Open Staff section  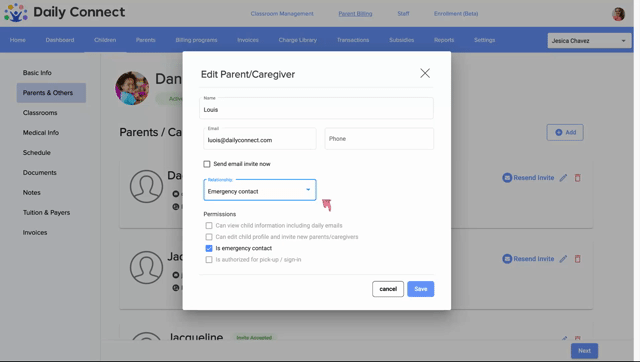point(403,13)
